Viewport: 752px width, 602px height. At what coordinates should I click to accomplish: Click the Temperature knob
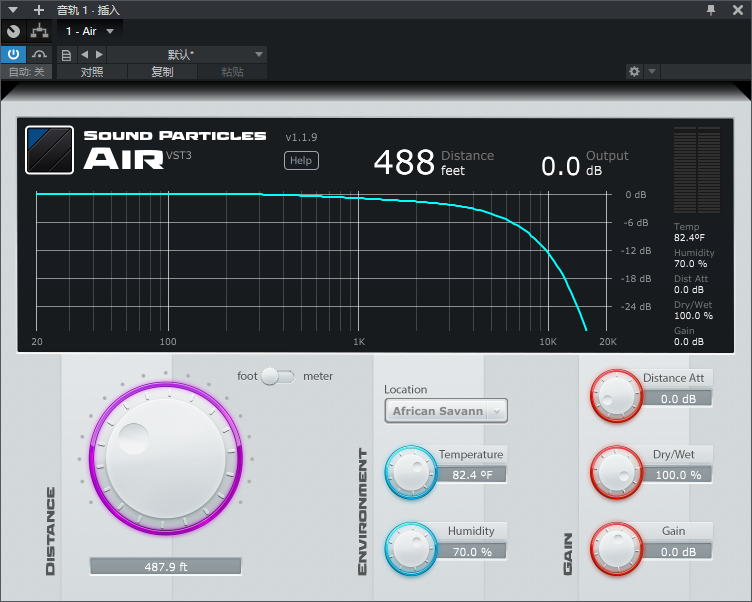pos(411,472)
